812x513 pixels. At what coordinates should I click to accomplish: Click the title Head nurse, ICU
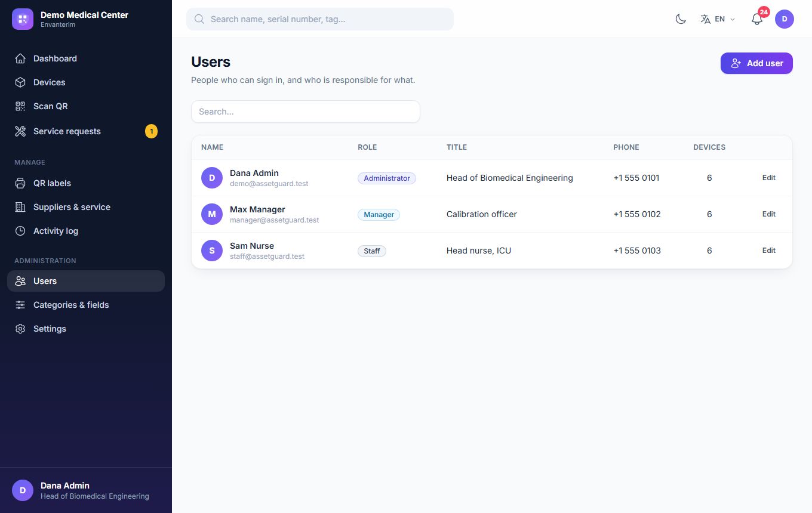(x=479, y=251)
